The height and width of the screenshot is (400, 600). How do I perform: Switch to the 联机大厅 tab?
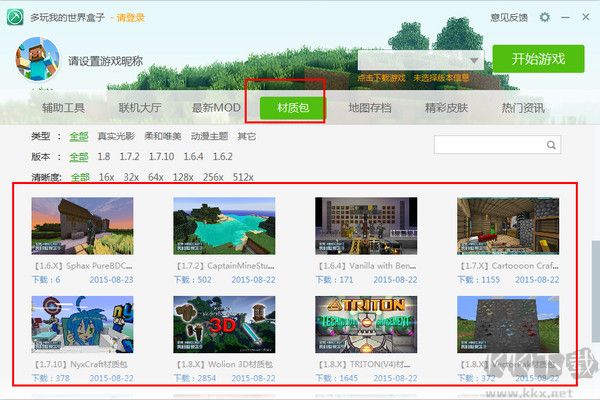click(x=140, y=108)
